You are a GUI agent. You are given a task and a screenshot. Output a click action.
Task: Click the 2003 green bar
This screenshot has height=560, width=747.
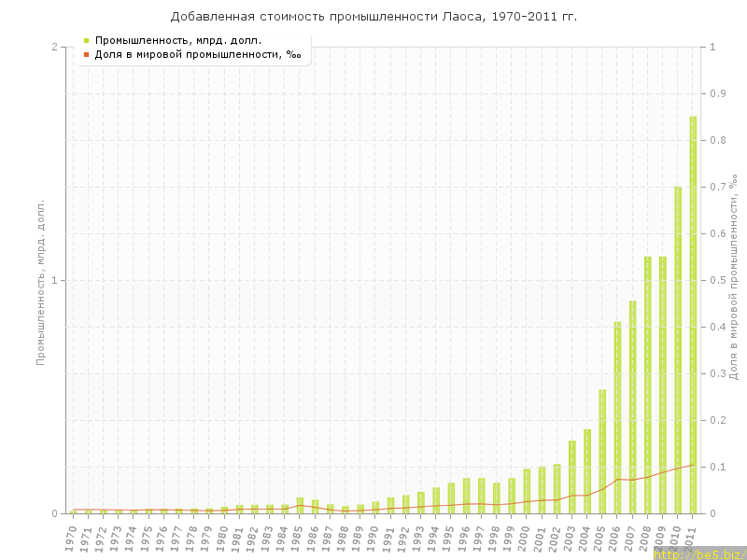(x=572, y=477)
